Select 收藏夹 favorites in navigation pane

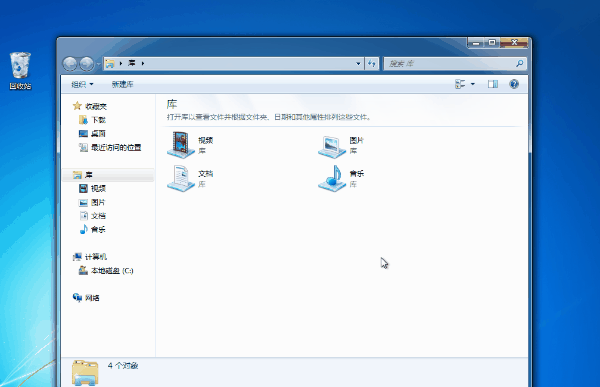(96, 106)
